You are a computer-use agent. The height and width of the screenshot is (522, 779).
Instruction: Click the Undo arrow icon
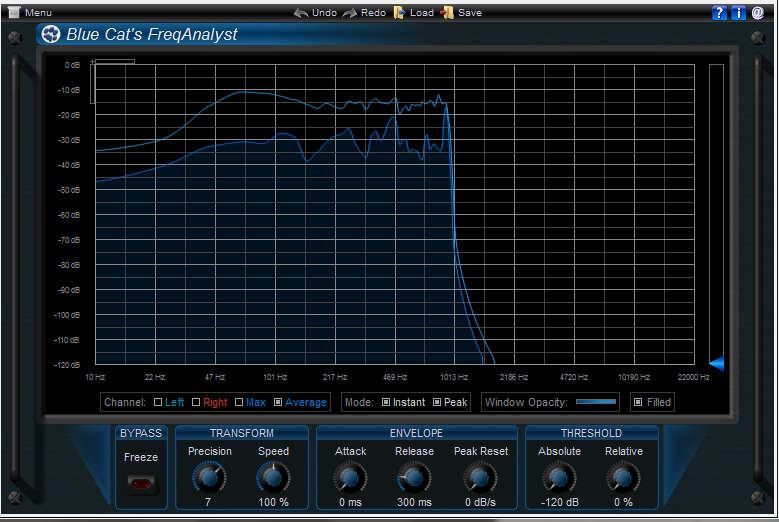301,12
